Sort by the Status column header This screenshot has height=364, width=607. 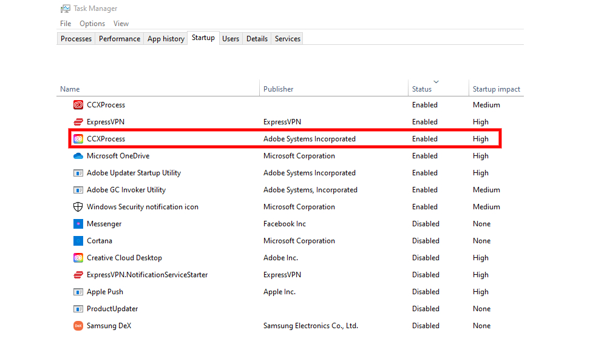pos(422,89)
